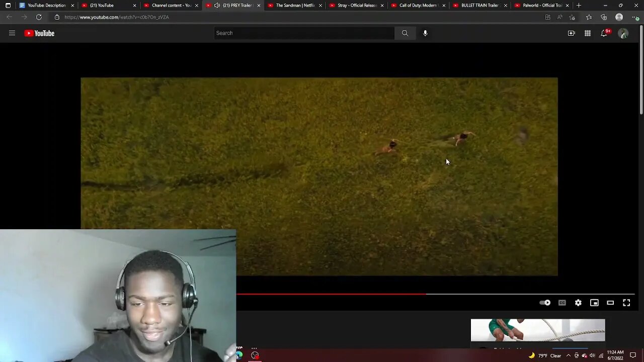Switch the video to miniplayer
This screenshot has height=362, width=644.
(x=594, y=303)
